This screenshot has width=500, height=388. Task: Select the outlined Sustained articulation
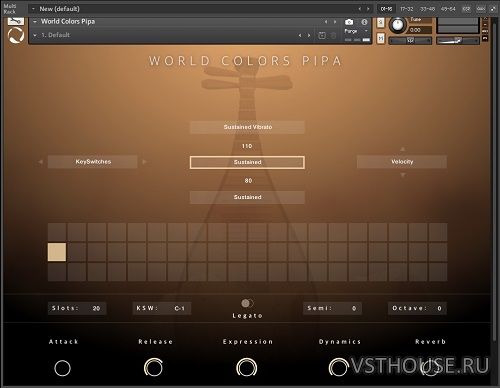pyautogui.click(x=247, y=162)
